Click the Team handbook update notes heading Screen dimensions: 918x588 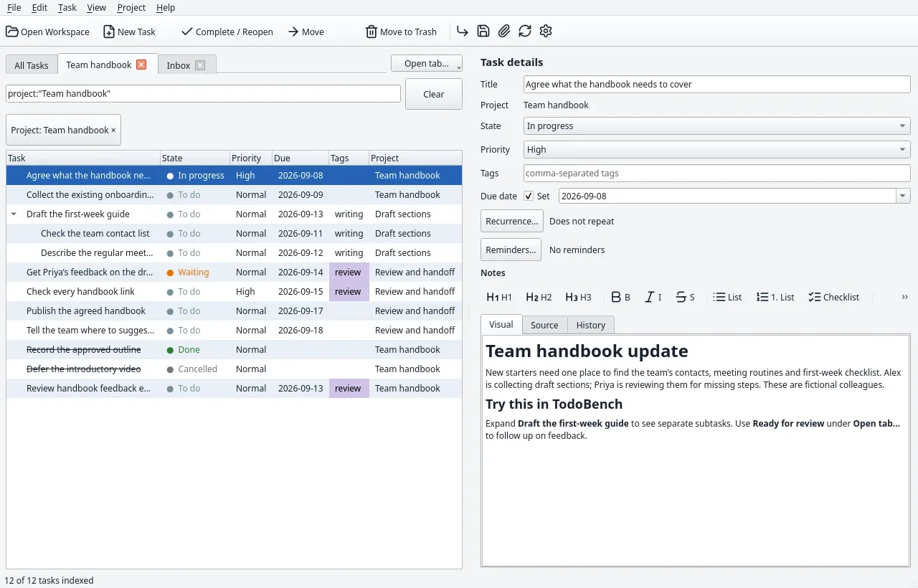tap(587, 351)
